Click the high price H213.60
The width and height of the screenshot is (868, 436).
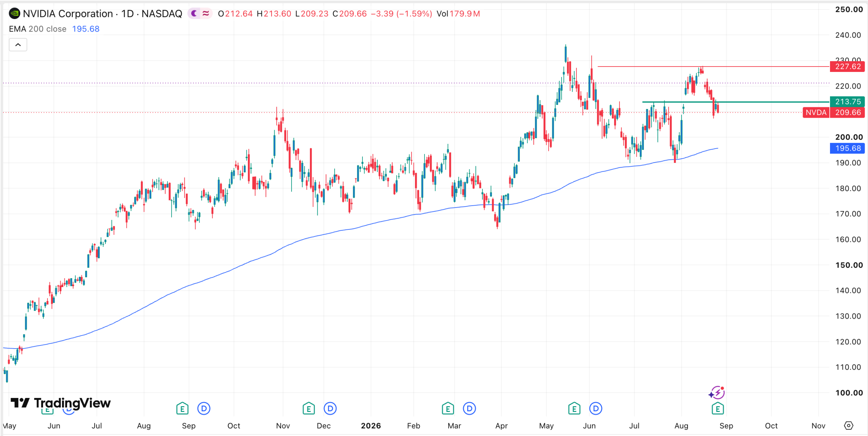[274, 14]
